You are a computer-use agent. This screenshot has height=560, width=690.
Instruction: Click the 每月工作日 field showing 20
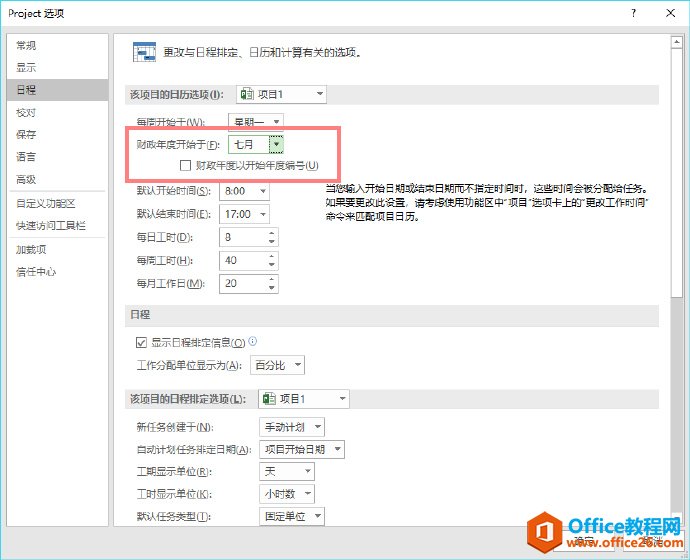[243, 283]
